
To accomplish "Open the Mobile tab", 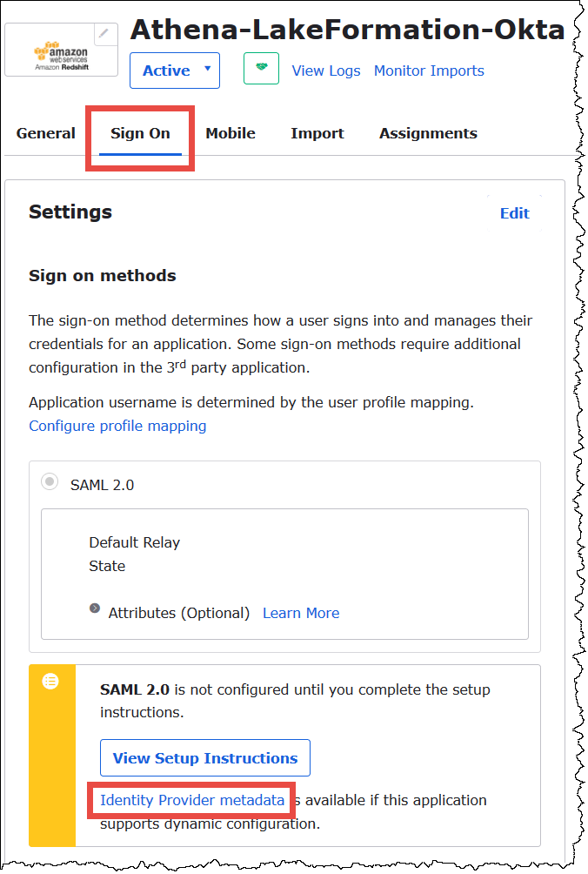I will click(230, 133).
